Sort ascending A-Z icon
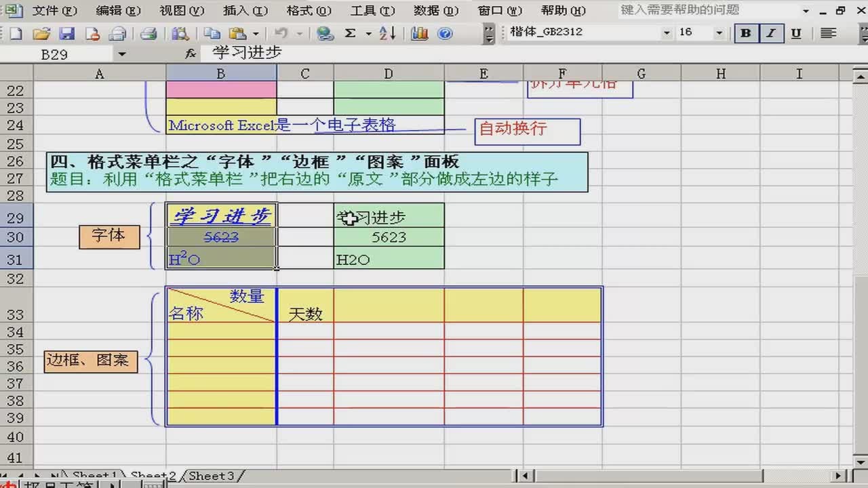868x488 pixels. (387, 33)
